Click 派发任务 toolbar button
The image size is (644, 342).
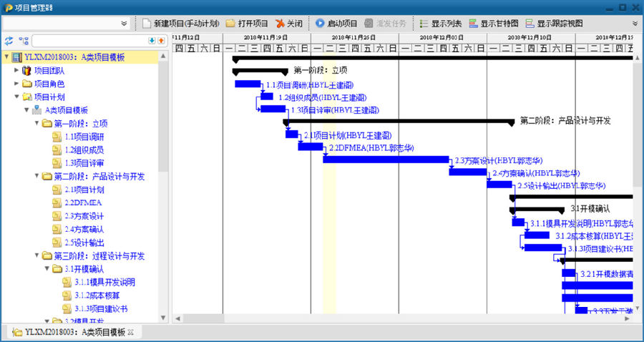click(x=385, y=24)
